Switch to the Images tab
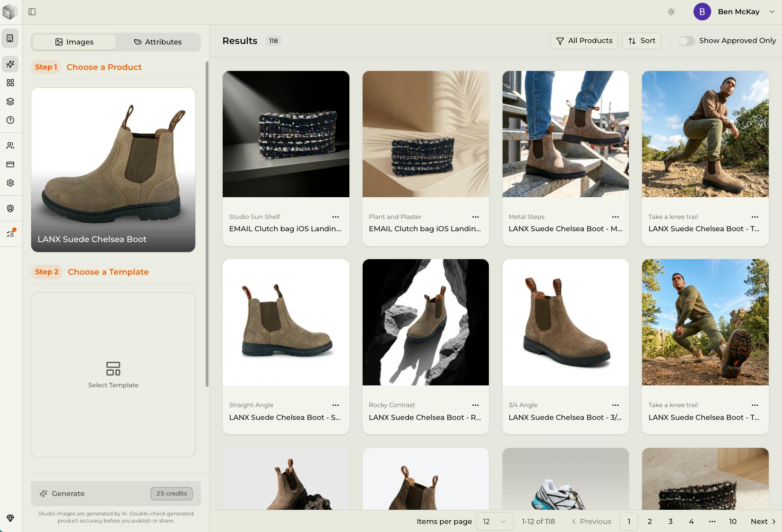 74,42
